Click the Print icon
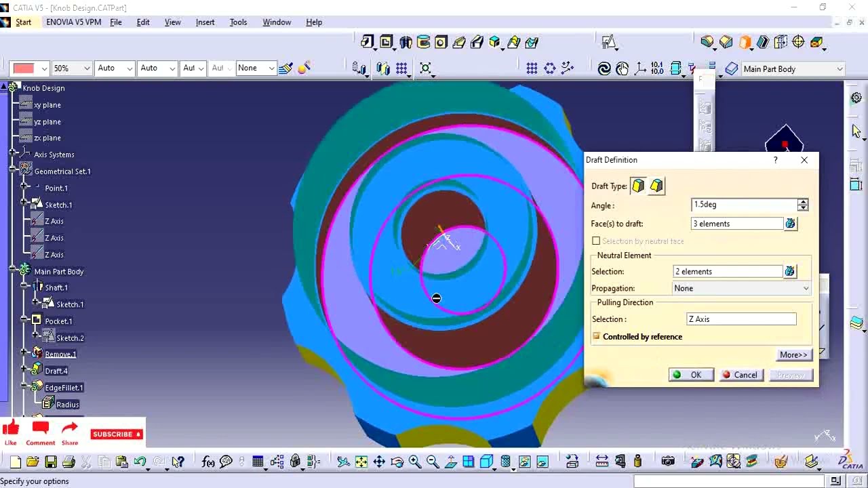Viewport: 868px width, 488px height. (x=68, y=462)
